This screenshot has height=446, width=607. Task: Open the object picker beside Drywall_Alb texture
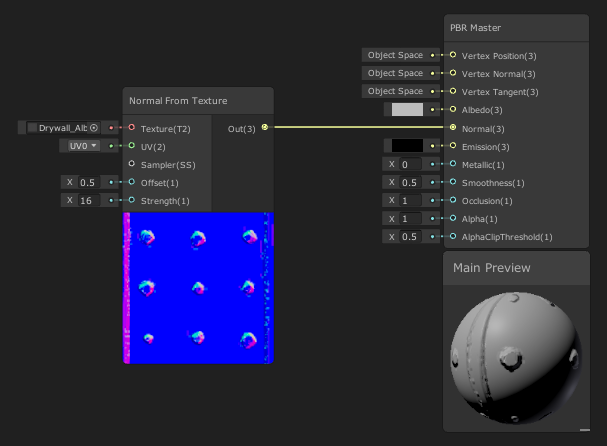(x=94, y=128)
